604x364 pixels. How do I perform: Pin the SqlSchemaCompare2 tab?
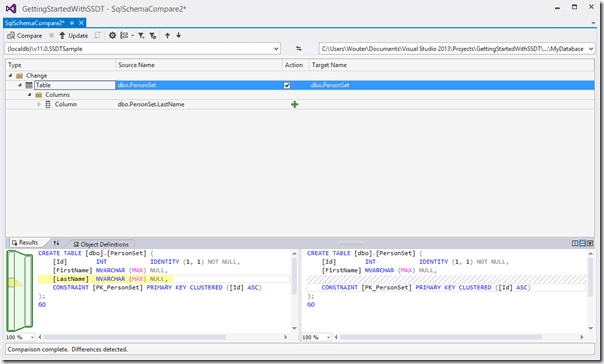tap(72, 23)
